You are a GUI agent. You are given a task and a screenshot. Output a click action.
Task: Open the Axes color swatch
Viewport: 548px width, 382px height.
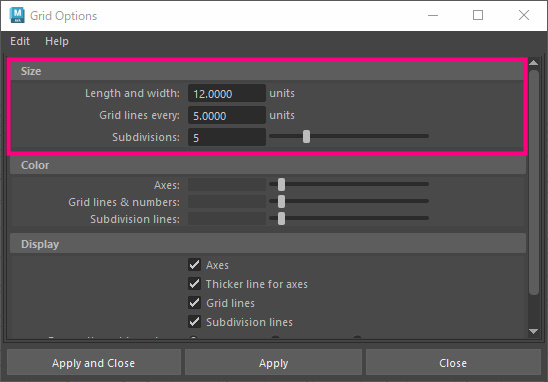coord(227,185)
